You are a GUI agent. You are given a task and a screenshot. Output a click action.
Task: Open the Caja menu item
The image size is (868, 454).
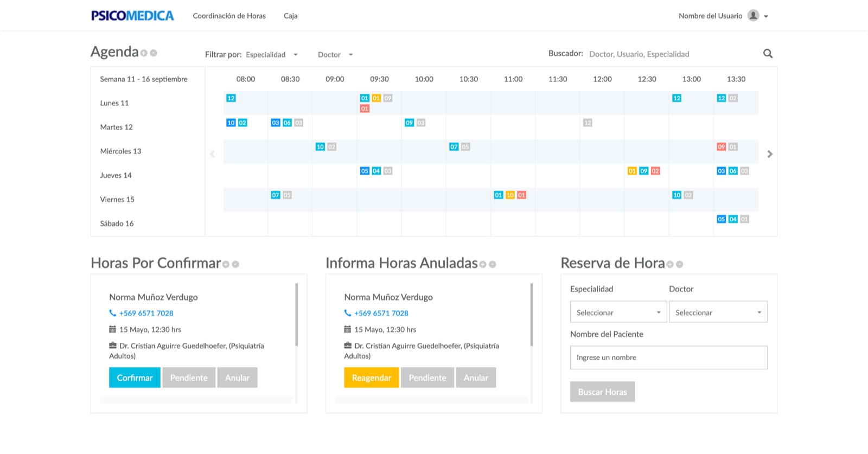[x=291, y=16]
